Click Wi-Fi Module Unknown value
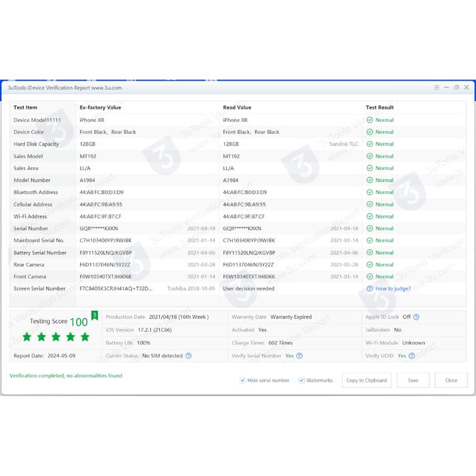Viewport: 476px width, 476px height. click(414, 343)
